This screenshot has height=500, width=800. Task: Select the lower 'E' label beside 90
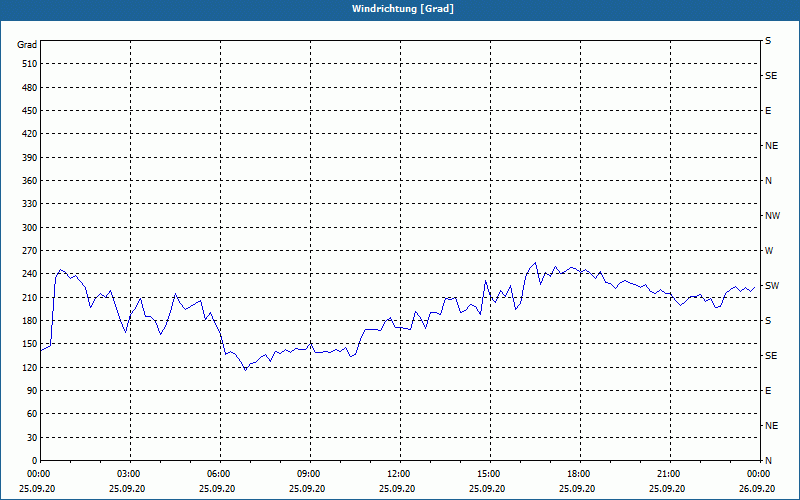pyautogui.click(x=768, y=391)
